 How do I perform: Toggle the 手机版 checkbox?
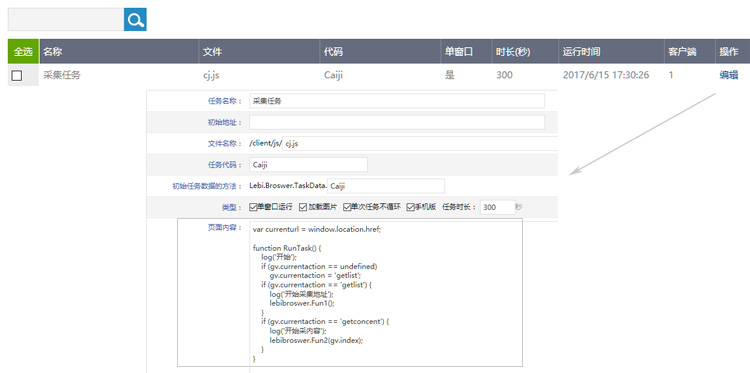410,208
